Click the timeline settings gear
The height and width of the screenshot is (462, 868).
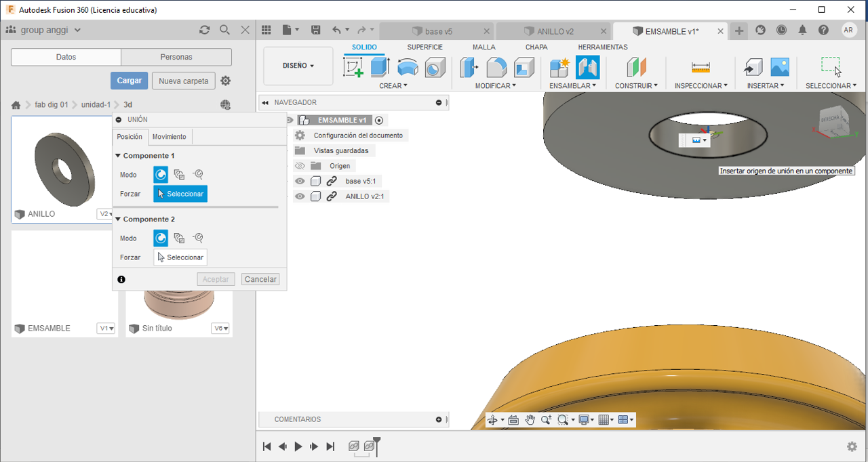(x=852, y=446)
